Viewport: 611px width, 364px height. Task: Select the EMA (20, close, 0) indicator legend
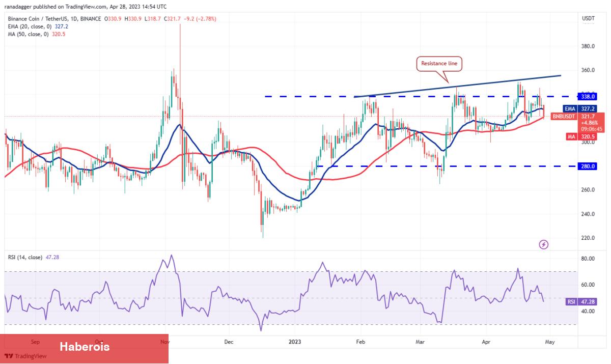click(x=38, y=26)
